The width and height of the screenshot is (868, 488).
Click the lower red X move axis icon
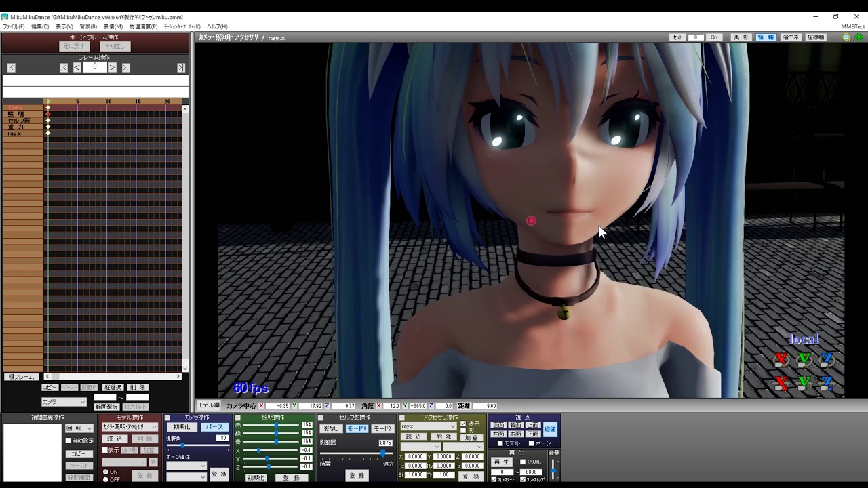pos(782,383)
